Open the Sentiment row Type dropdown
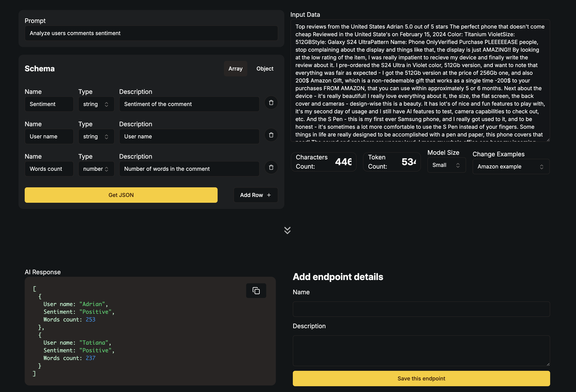 (96, 104)
